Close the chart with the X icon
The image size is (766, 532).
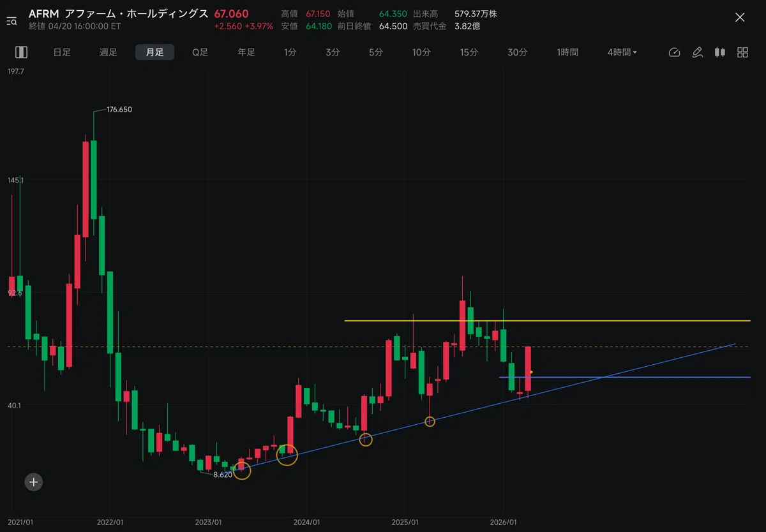coord(740,17)
